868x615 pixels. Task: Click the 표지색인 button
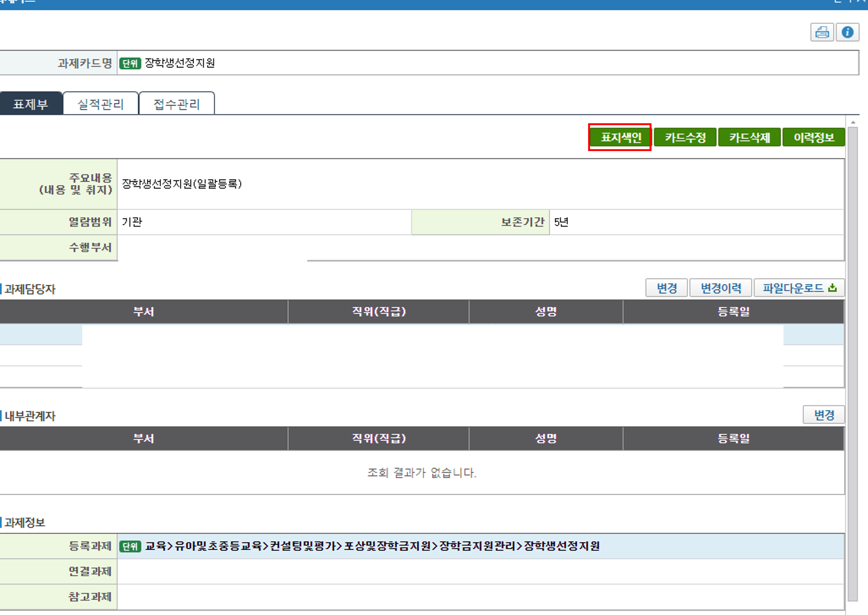pos(621,137)
